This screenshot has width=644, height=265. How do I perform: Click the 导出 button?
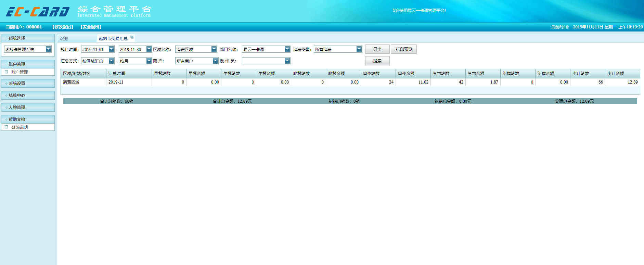click(x=377, y=49)
